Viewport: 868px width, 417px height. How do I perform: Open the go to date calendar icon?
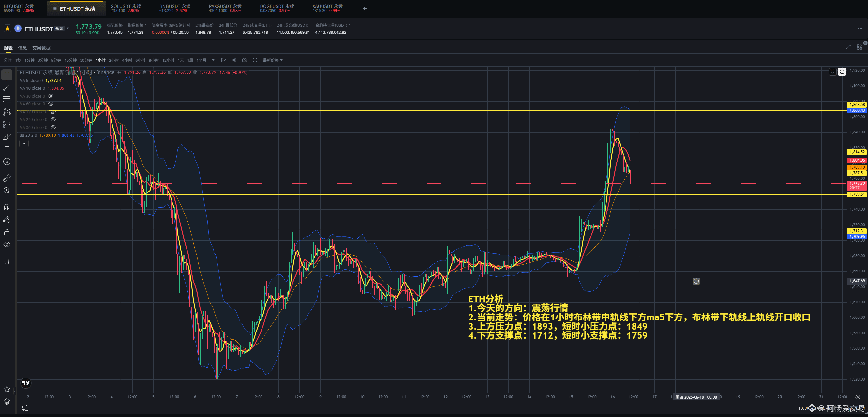point(25,408)
